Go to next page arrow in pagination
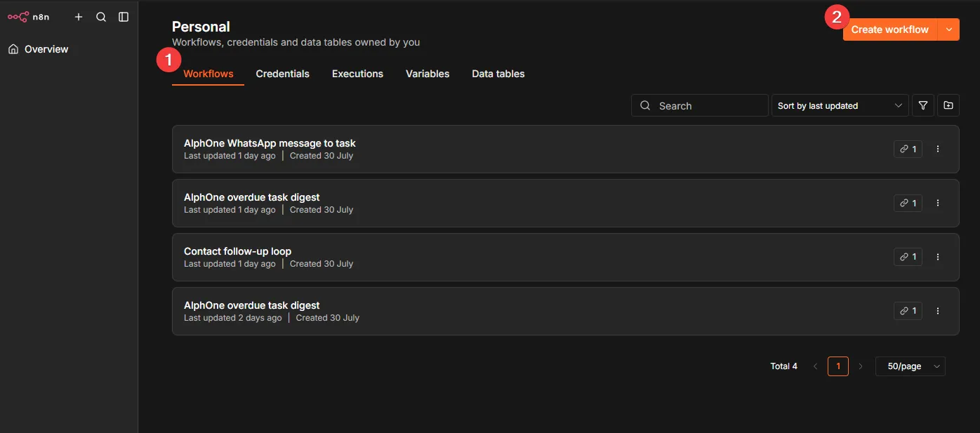Screen dimensions: 980x433 pos(861,366)
